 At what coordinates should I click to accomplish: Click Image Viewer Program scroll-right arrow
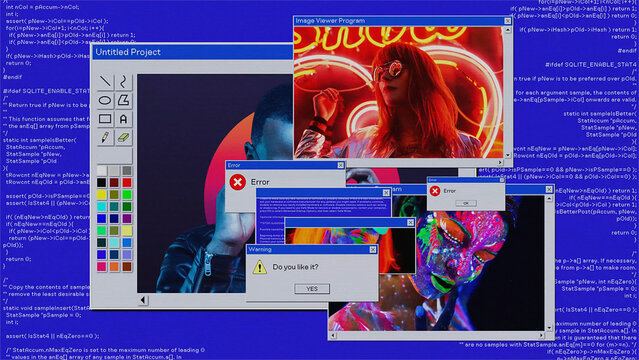pyautogui.click(x=500, y=162)
